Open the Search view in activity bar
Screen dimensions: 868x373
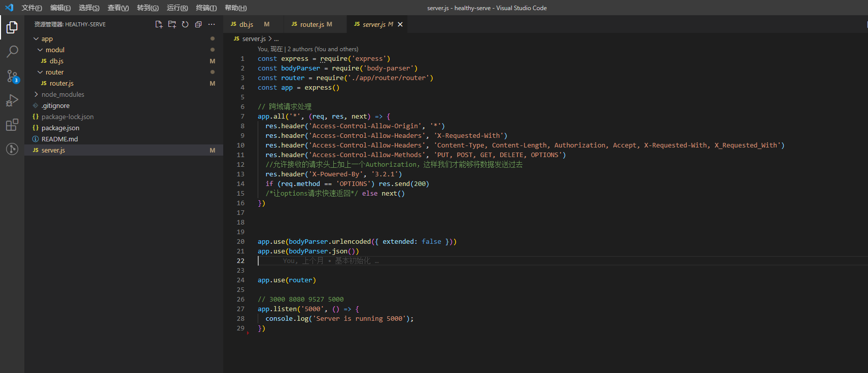(12, 52)
